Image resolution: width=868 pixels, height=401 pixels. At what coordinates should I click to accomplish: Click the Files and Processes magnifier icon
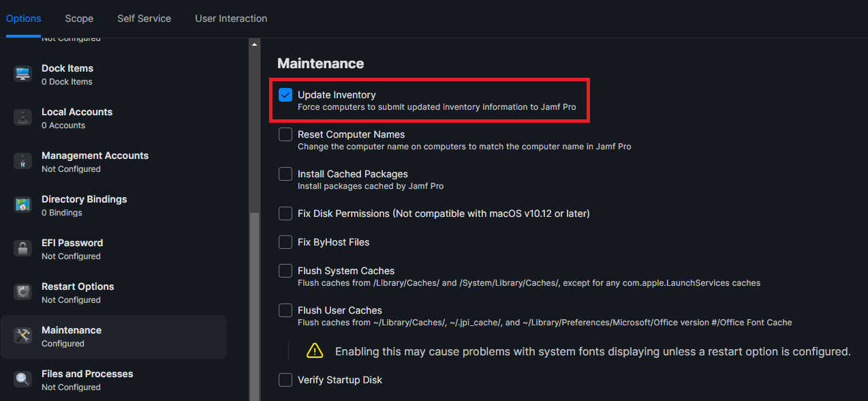pos(23,379)
